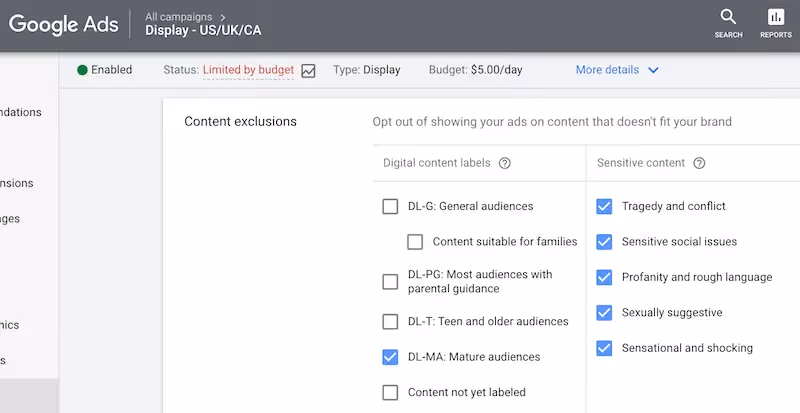Click the Content exclusions heading
The width and height of the screenshot is (800, 413).
240,122
